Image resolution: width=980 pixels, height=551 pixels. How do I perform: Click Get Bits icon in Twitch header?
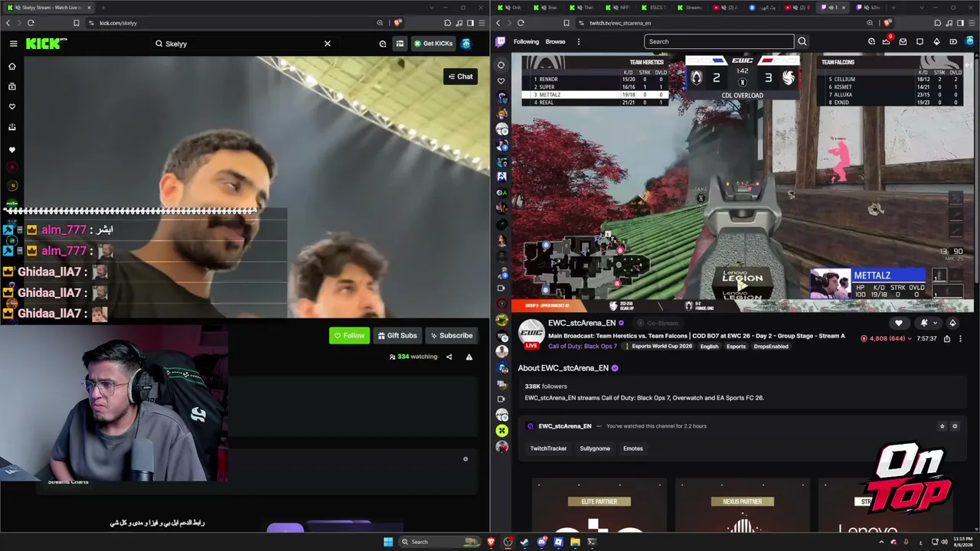point(936,42)
